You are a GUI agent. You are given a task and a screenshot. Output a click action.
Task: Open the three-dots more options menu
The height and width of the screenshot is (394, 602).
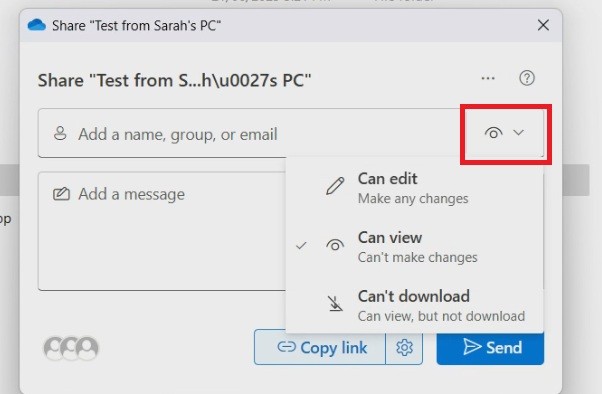[488, 78]
